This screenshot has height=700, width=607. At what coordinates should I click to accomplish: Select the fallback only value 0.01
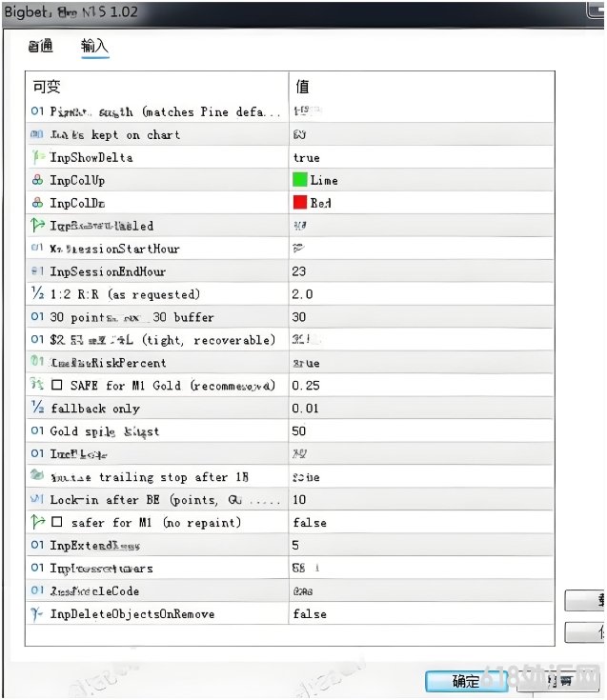[306, 408]
